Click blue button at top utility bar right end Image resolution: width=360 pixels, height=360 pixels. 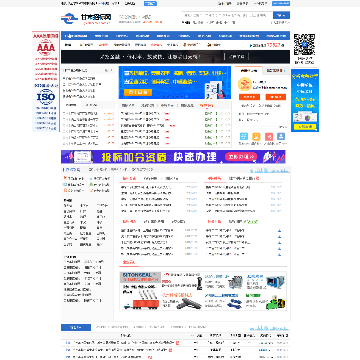(281, 3)
